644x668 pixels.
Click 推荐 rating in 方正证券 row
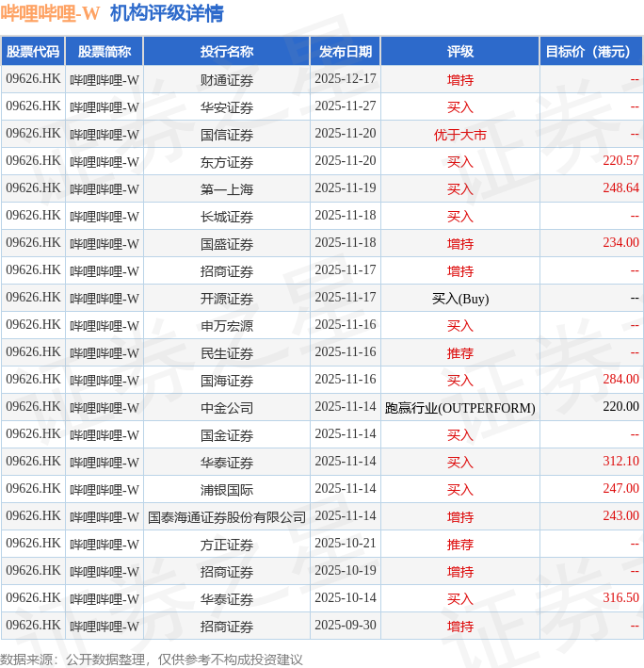(460, 545)
